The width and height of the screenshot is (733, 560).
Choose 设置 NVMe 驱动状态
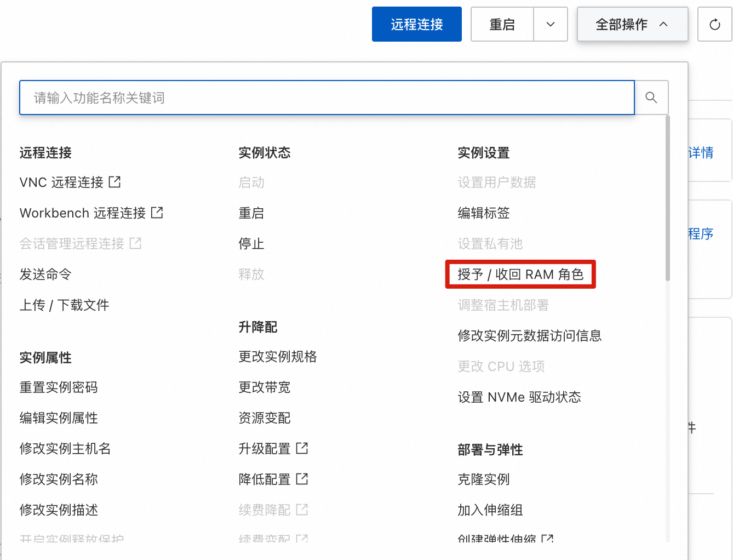point(519,397)
